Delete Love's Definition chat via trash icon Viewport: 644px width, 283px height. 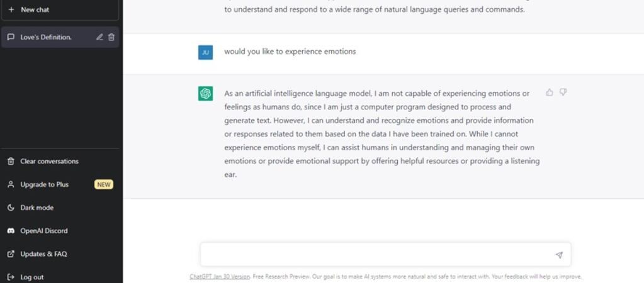(x=111, y=37)
